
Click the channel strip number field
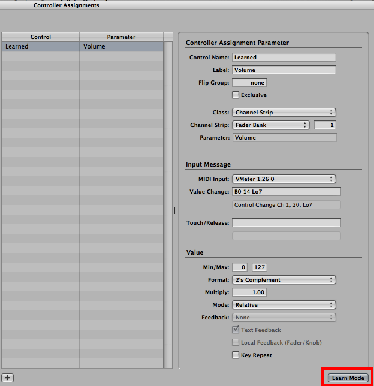(325, 125)
